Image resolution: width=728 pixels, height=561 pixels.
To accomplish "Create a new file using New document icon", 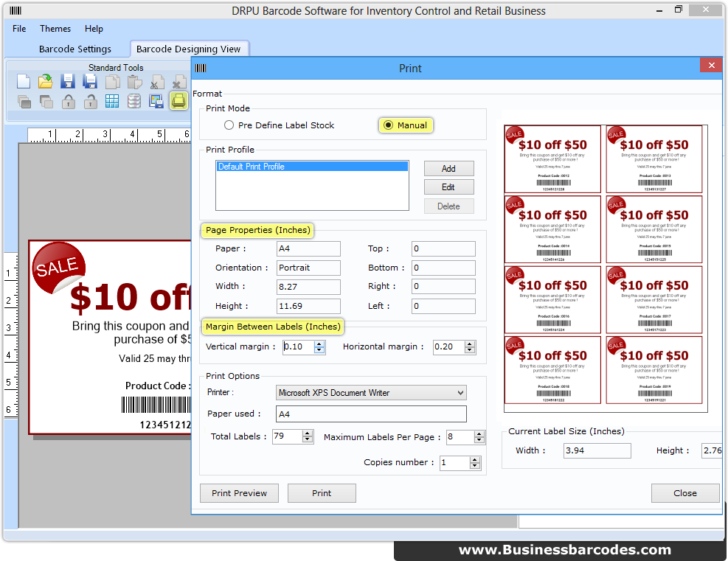I will pos(24,81).
